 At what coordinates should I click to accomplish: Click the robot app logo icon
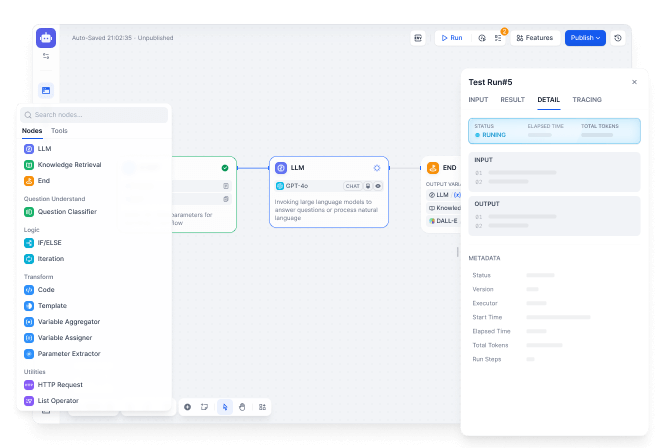click(x=46, y=38)
